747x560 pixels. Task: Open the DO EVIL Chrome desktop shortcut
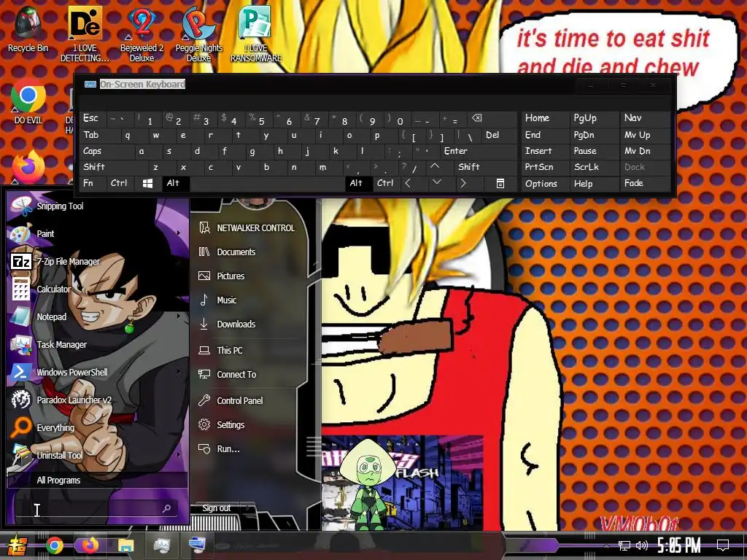point(28,101)
